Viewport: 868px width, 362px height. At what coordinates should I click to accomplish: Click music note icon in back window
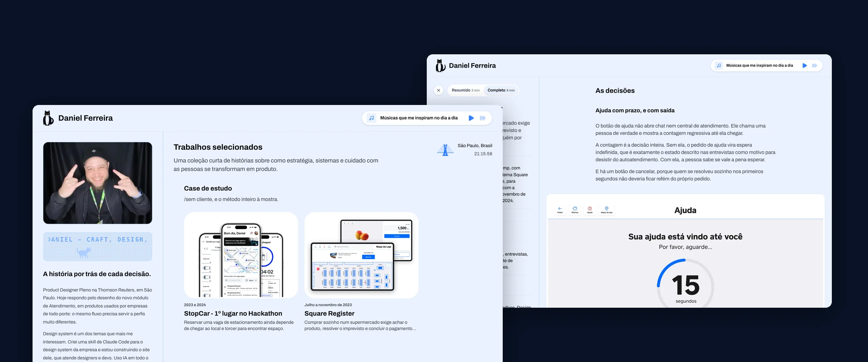(x=719, y=66)
